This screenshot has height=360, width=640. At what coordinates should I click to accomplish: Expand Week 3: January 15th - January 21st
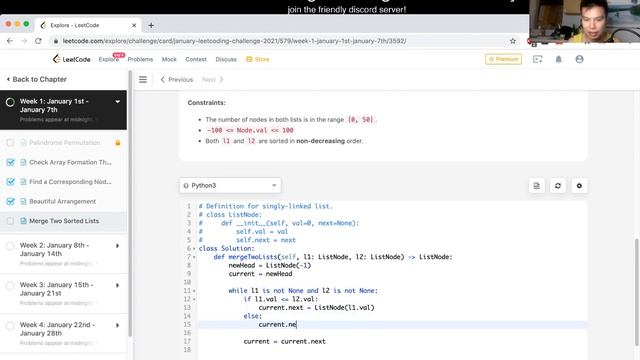[118, 285]
